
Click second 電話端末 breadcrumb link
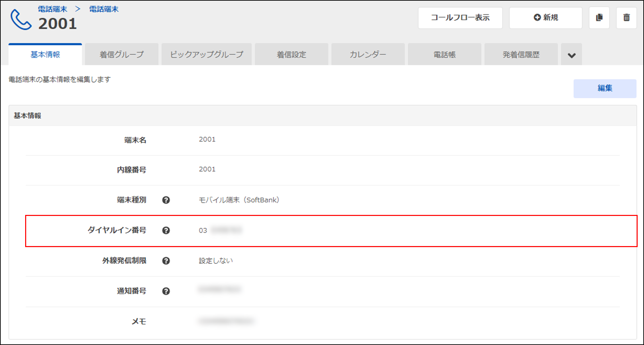(x=104, y=9)
